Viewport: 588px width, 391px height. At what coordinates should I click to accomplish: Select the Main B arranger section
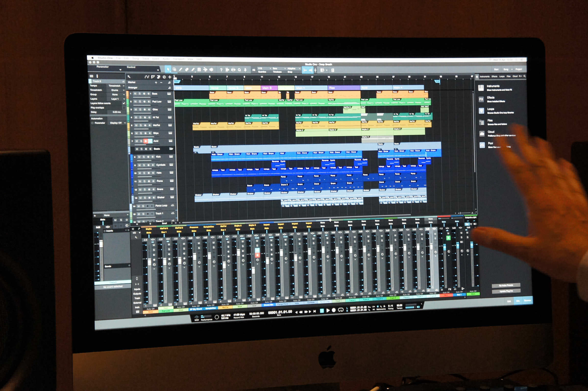point(269,88)
